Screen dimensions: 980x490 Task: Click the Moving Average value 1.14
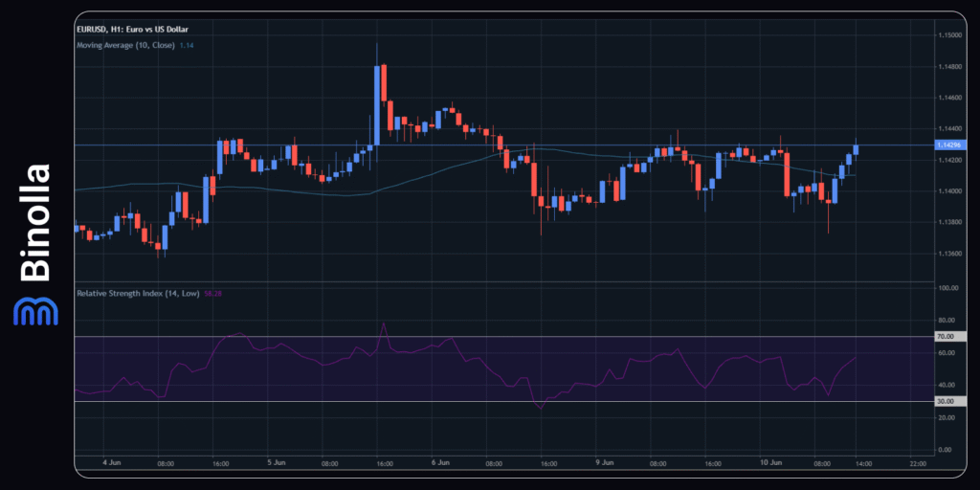click(x=187, y=45)
